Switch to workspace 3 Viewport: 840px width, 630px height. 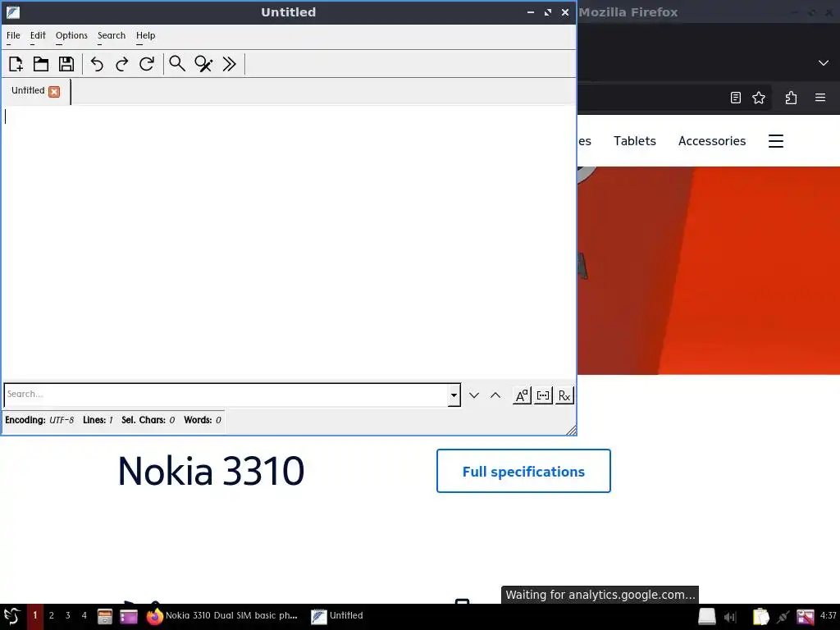pyautogui.click(x=67, y=615)
